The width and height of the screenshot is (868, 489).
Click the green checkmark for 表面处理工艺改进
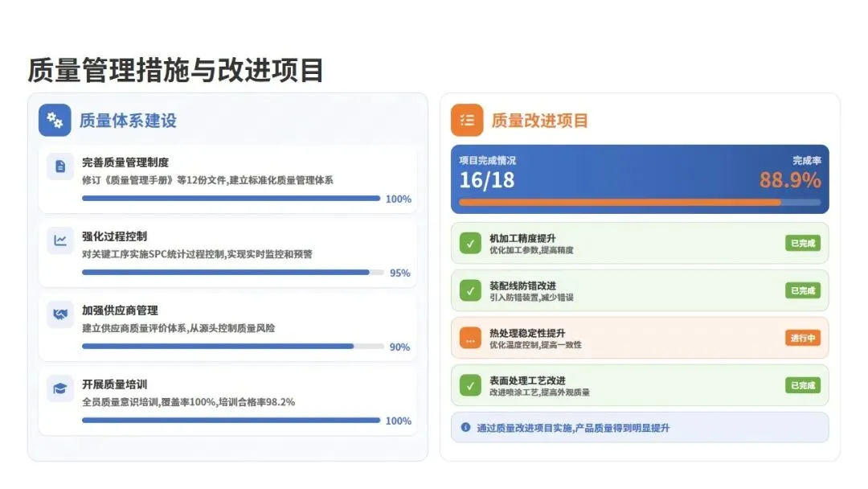click(470, 385)
